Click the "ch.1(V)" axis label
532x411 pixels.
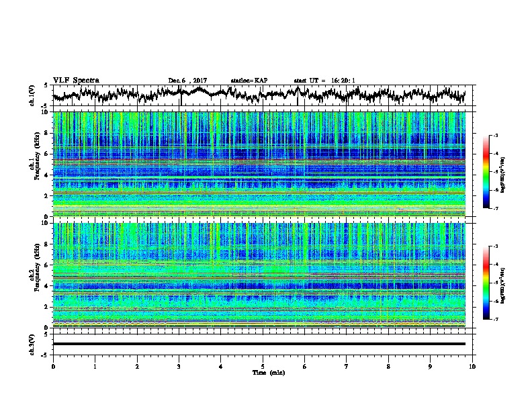32,95
